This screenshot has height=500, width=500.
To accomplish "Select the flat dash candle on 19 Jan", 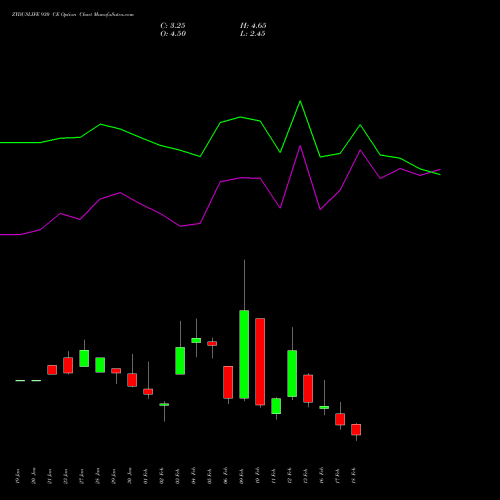I will [20, 380].
